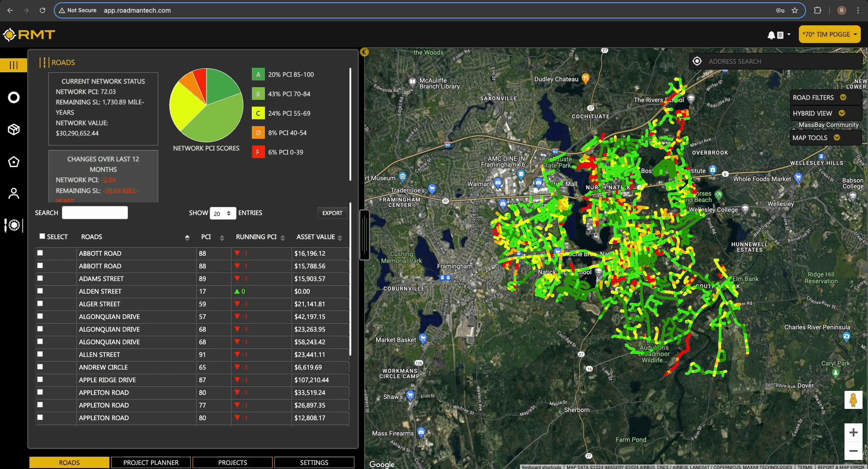The height and width of the screenshot is (469, 868).
Task: Open the TIM POGGE account dropdown
Action: 829,34
